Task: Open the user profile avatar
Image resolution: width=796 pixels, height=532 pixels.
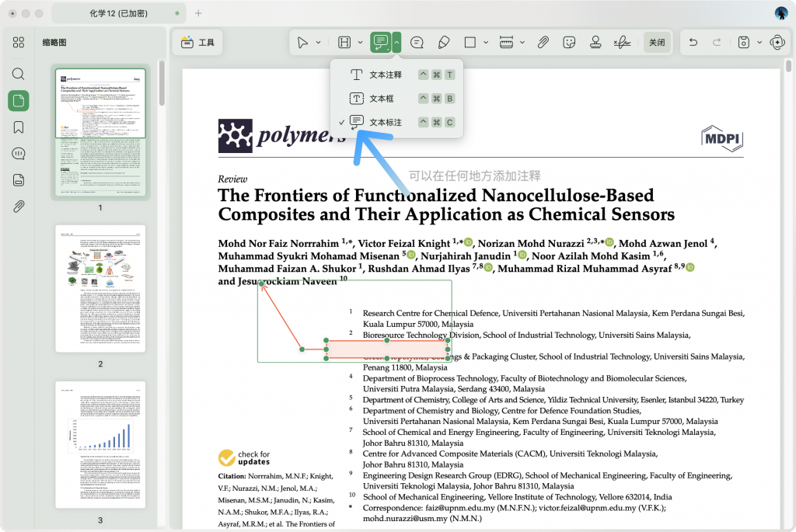Action: pyautogui.click(x=781, y=13)
